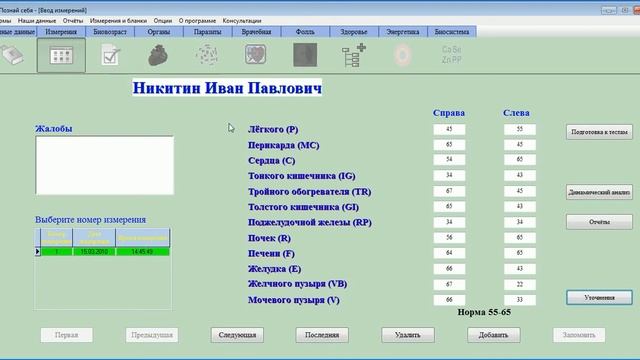The image size is (640, 360).
Task: Open the Органы heart organ icon
Action: tap(158, 56)
